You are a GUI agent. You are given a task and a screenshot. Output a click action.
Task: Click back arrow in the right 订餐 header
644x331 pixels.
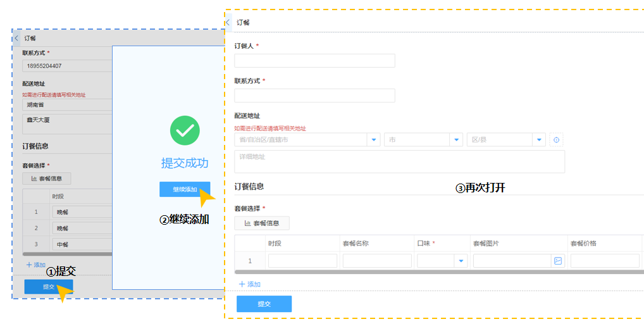[x=228, y=22]
